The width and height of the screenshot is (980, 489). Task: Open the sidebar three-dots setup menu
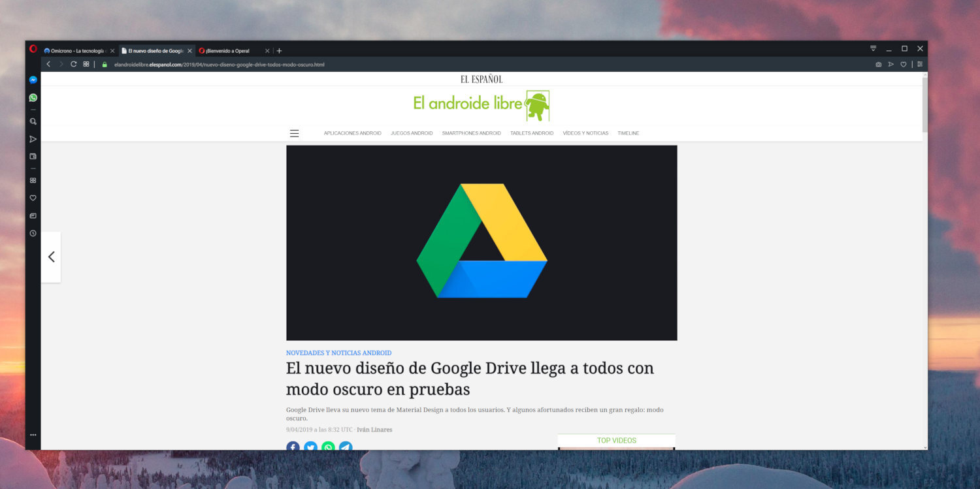pos(33,435)
